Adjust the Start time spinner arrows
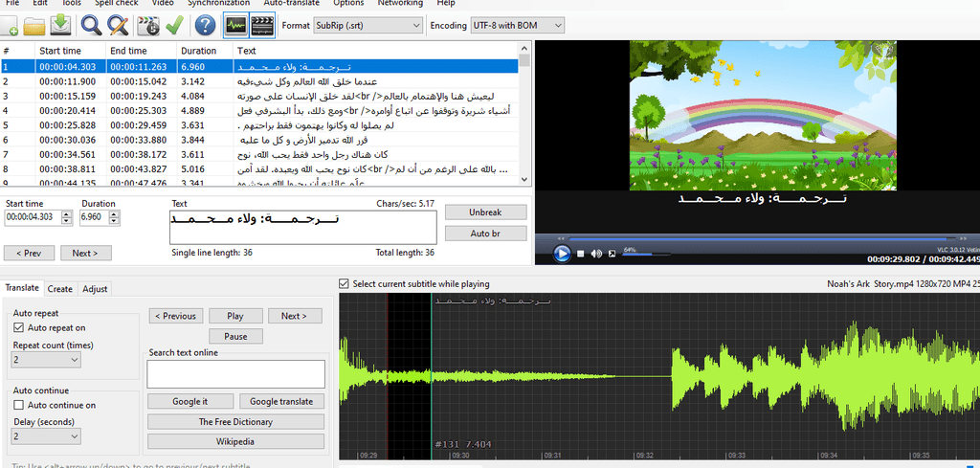 point(66,218)
